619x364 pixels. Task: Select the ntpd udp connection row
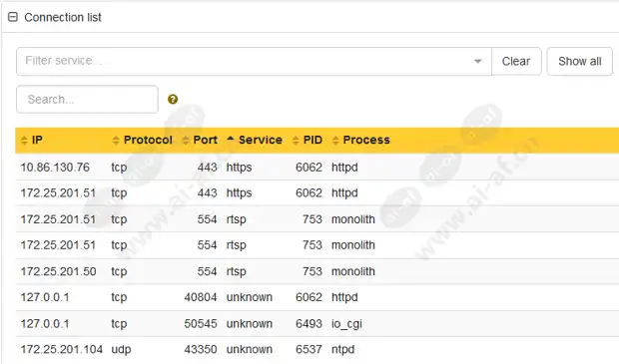click(317, 349)
